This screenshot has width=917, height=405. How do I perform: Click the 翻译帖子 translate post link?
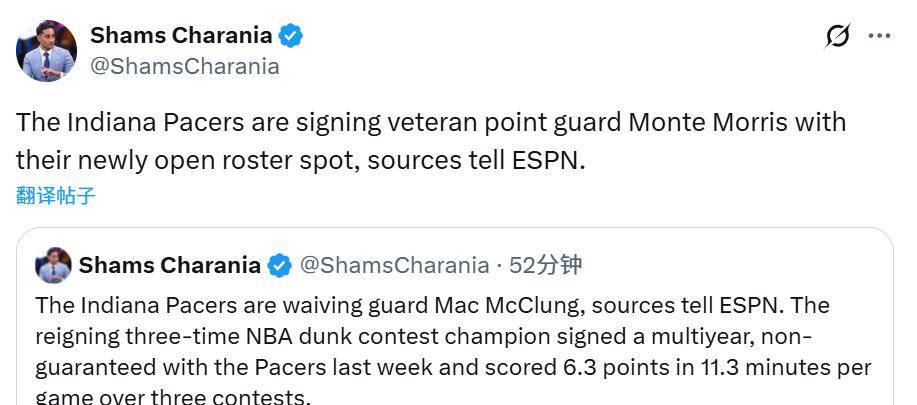(56, 195)
